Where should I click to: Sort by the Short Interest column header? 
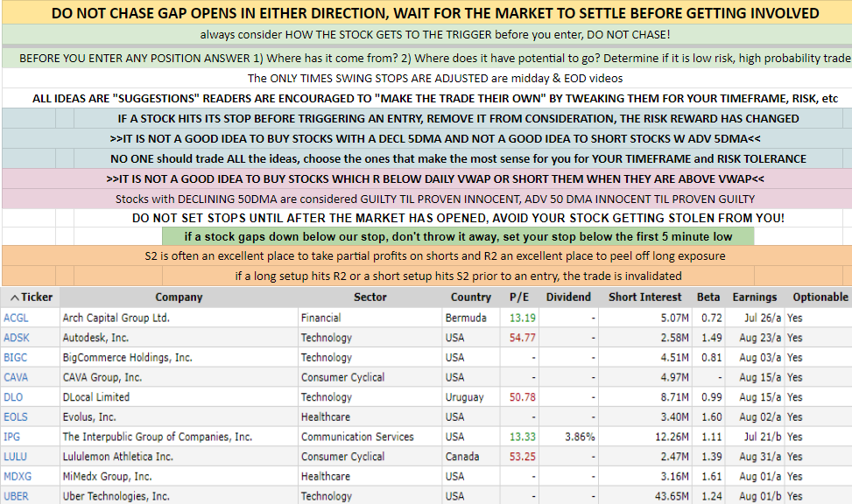tap(645, 297)
